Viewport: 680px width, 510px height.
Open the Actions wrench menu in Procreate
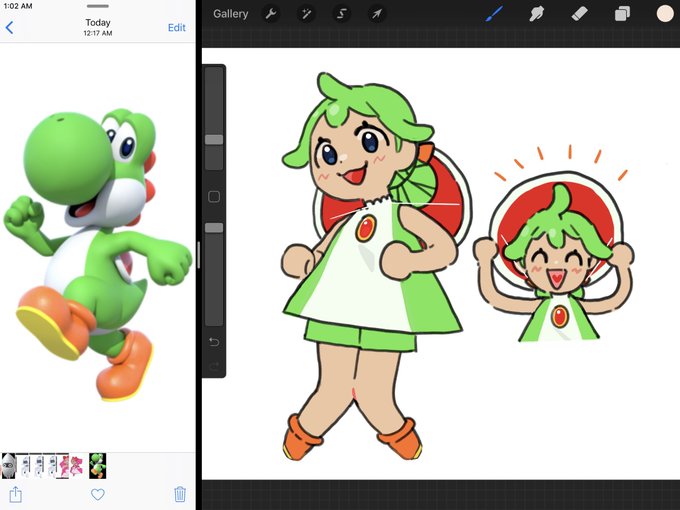pos(271,14)
